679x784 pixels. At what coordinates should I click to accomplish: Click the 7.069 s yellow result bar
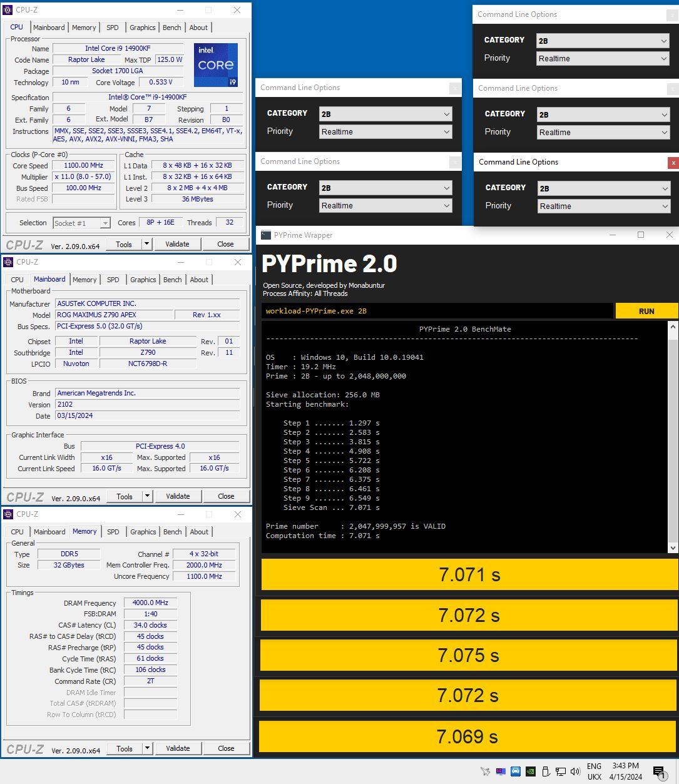(467, 736)
